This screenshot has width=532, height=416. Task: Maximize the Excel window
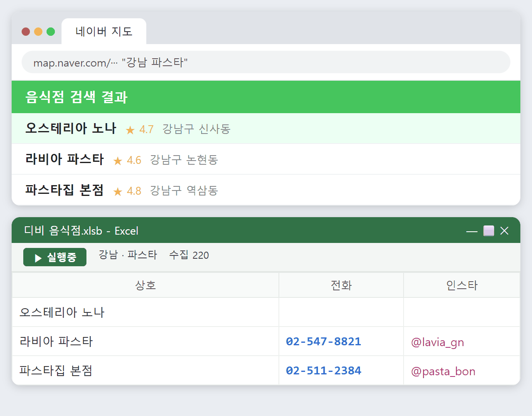tap(489, 231)
